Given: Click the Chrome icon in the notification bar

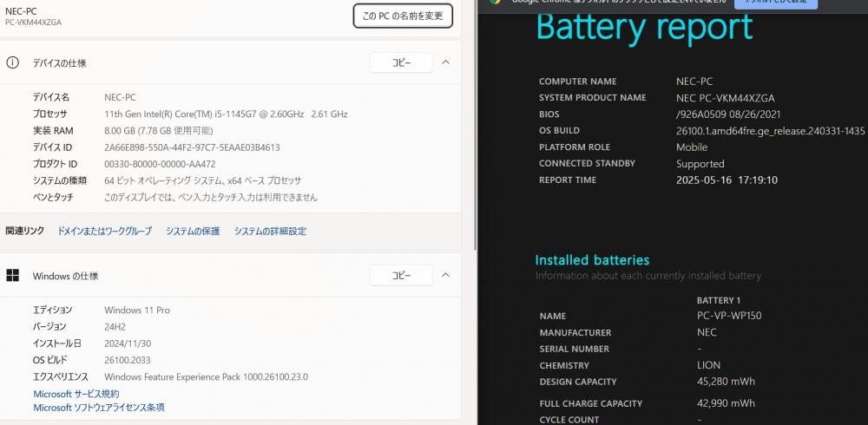Looking at the screenshot, I should click(x=495, y=2).
